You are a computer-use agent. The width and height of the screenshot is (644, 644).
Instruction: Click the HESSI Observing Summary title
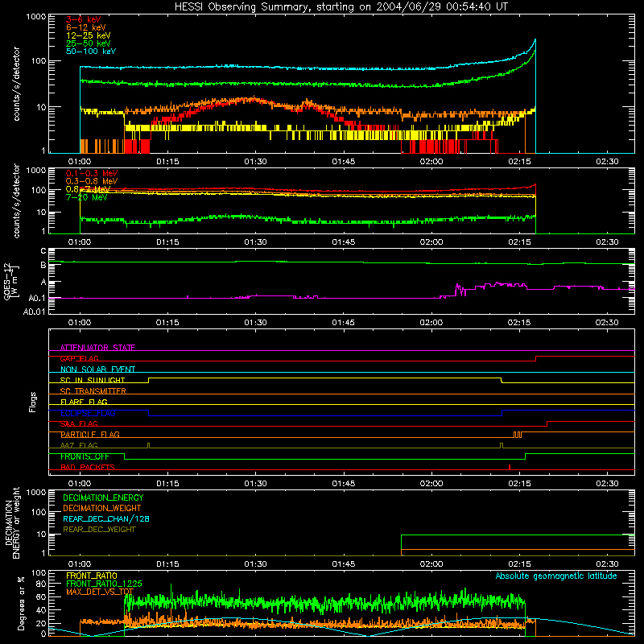341,7
